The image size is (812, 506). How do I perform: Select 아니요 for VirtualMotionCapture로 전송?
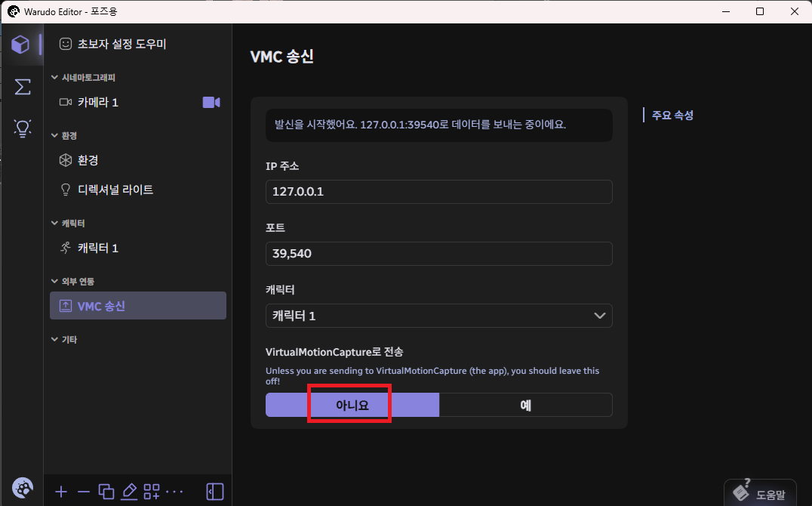pyautogui.click(x=352, y=405)
